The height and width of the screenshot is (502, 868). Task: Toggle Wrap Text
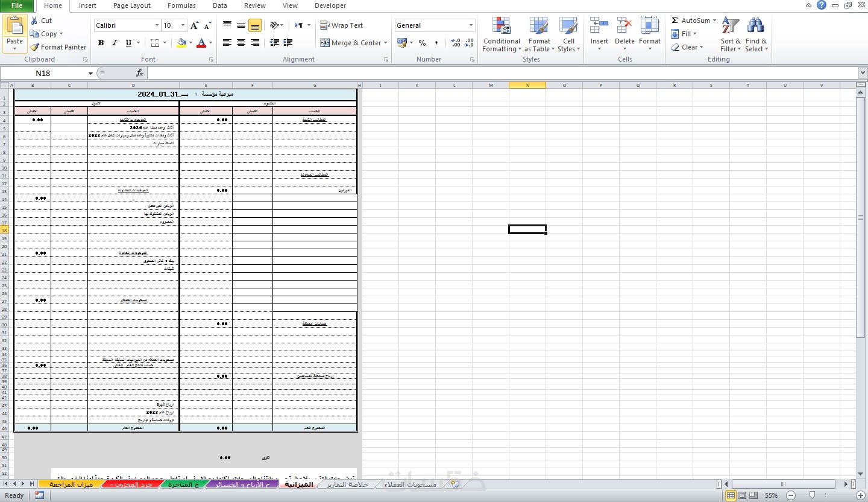(x=341, y=25)
